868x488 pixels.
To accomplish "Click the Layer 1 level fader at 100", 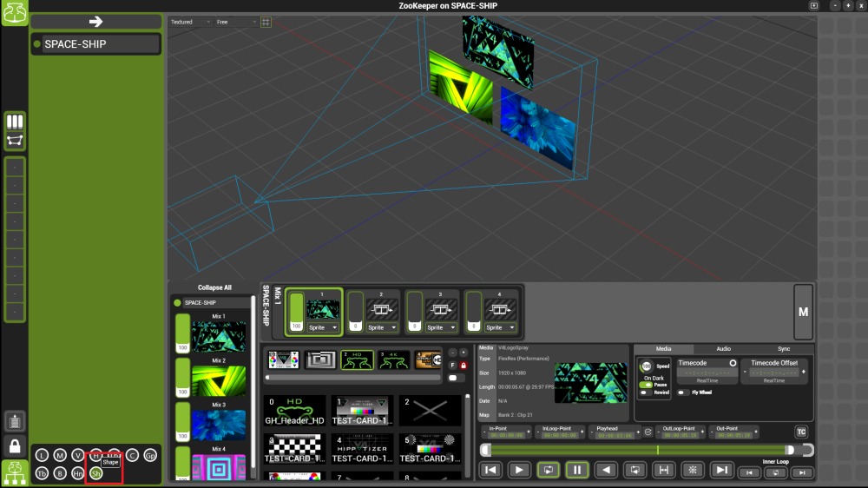I will pos(297,312).
